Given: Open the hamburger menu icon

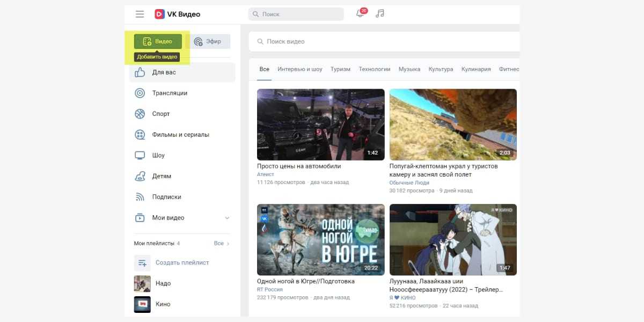Looking at the screenshot, I should click(x=140, y=14).
